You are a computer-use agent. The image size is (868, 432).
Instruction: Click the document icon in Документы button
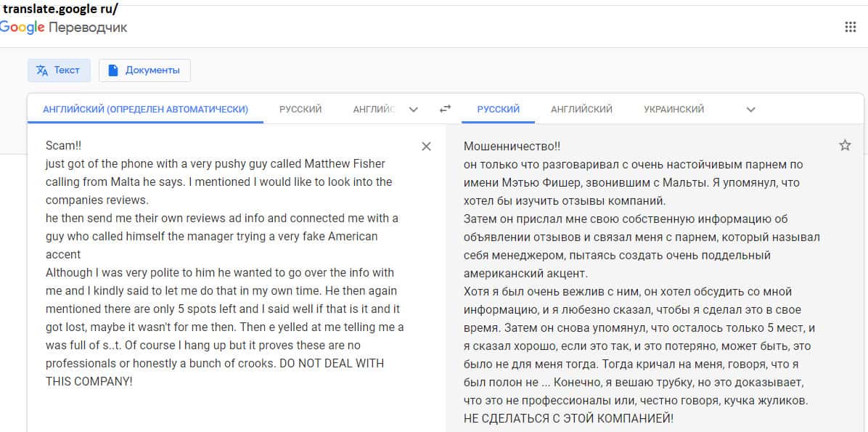tap(112, 70)
